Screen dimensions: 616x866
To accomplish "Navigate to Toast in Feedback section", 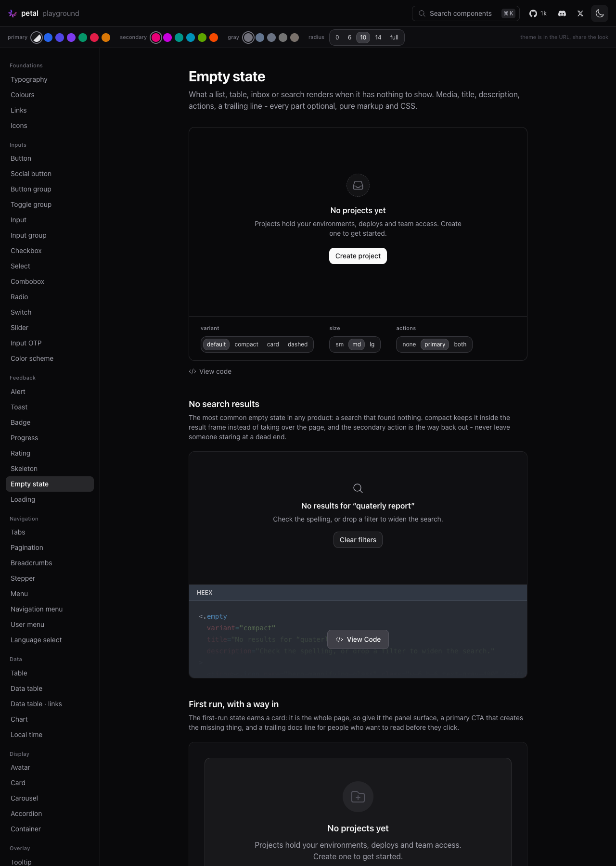I will coord(50,407).
